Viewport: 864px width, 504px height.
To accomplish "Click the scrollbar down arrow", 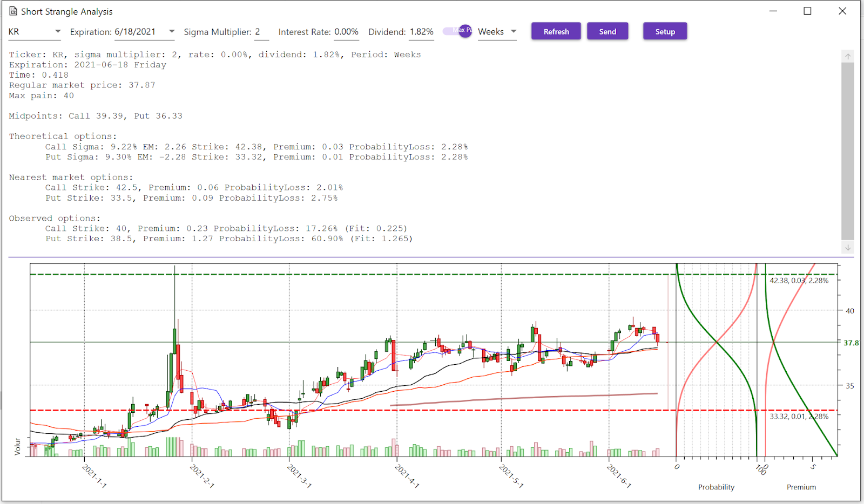I will tap(848, 247).
